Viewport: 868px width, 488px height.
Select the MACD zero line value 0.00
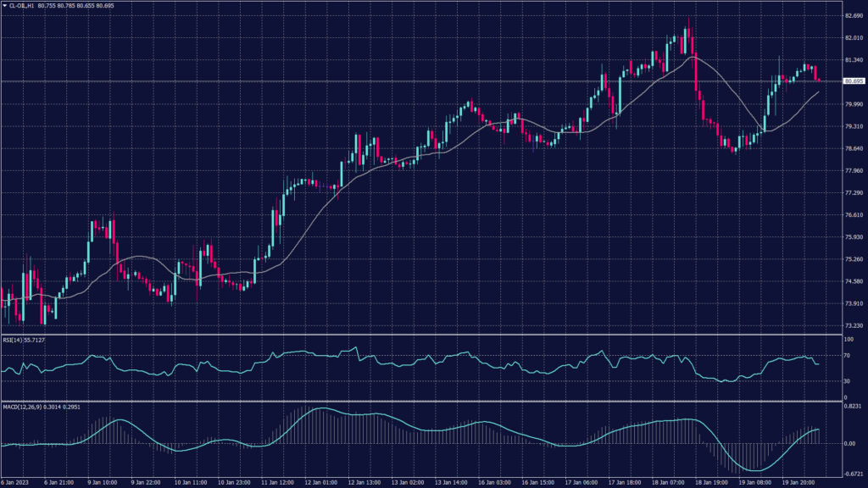[849, 441]
